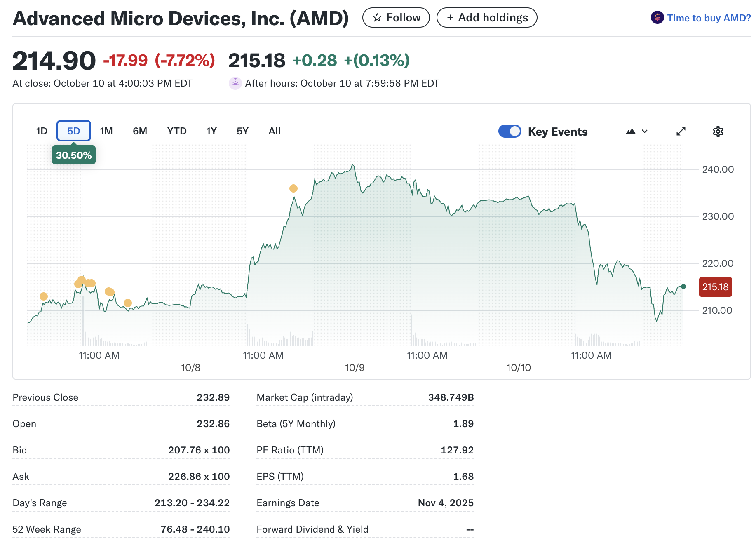Select the 5Y chart range
756x545 pixels.
(242, 131)
